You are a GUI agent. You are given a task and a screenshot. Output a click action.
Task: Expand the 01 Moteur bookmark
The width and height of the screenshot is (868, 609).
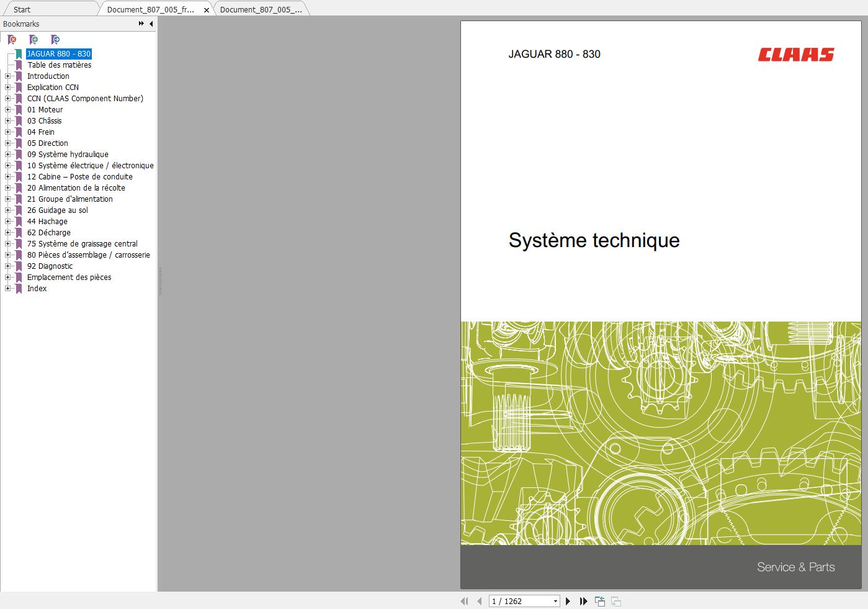click(x=8, y=110)
